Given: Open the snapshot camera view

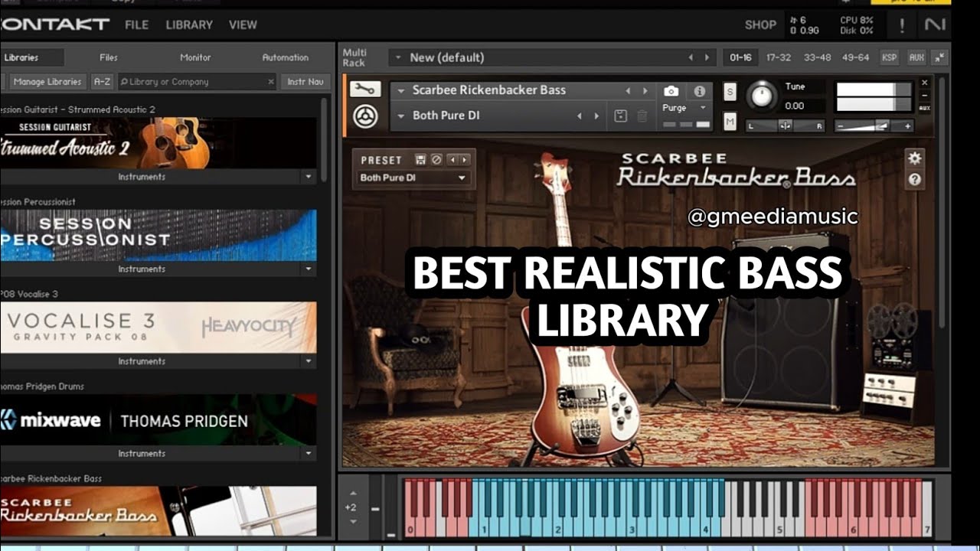Looking at the screenshot, I should pyautogui.click(x=671, y=91).
